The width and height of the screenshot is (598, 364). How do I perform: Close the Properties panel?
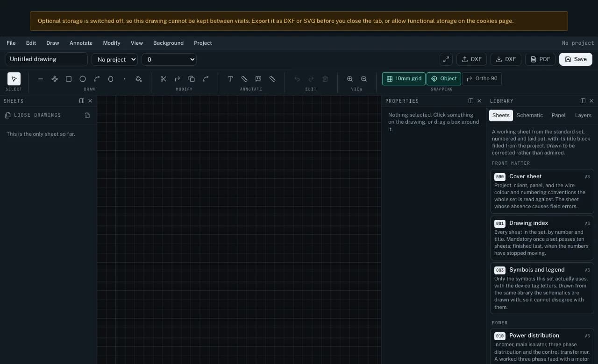pyautogui.click(x=479, y=101)
